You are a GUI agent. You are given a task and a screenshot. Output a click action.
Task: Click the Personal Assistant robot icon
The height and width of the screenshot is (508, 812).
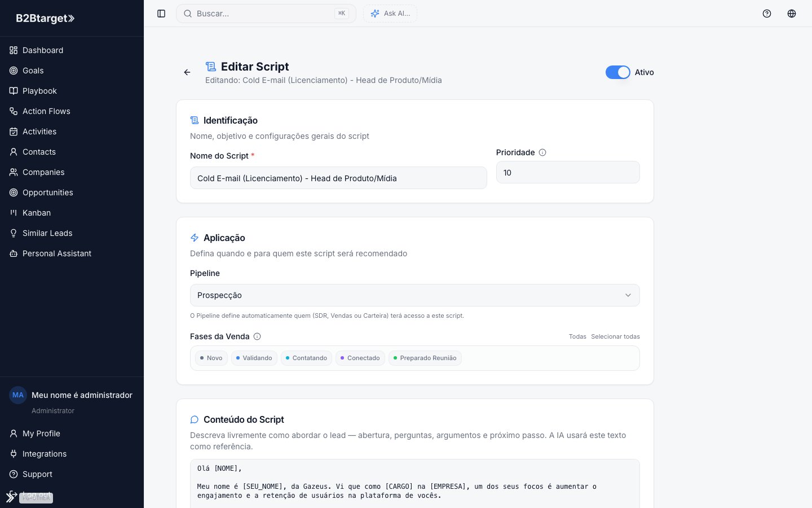[x=14, y=253]
